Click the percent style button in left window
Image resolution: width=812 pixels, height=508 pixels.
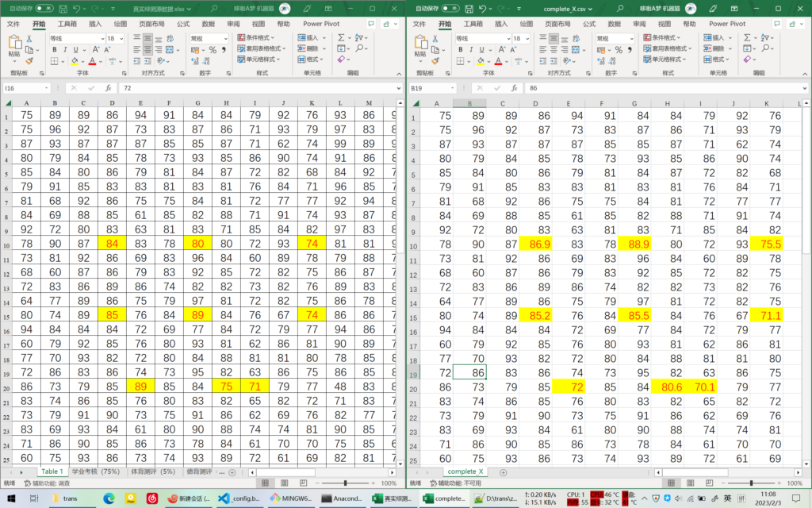point(213,49)
